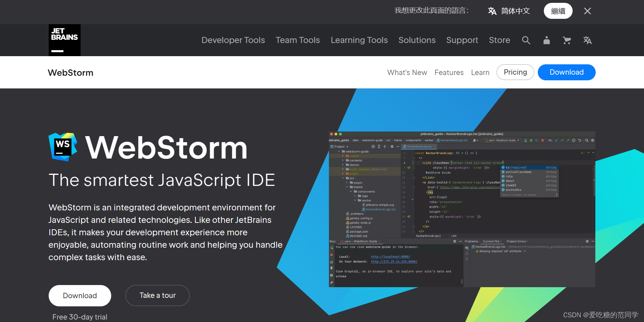Viewport: 644px width, 322px height.
Task: Click the WebStorm WS logo icon
Action: [x=63, y=147]
